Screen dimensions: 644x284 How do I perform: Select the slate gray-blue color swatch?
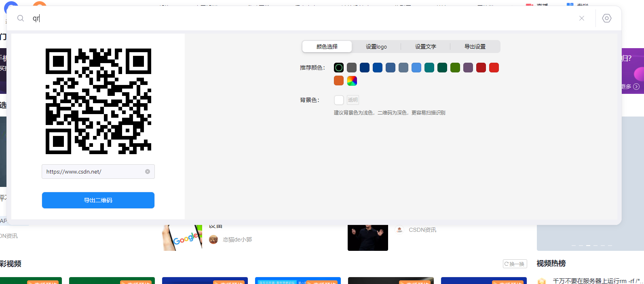(x=403, y=68)
